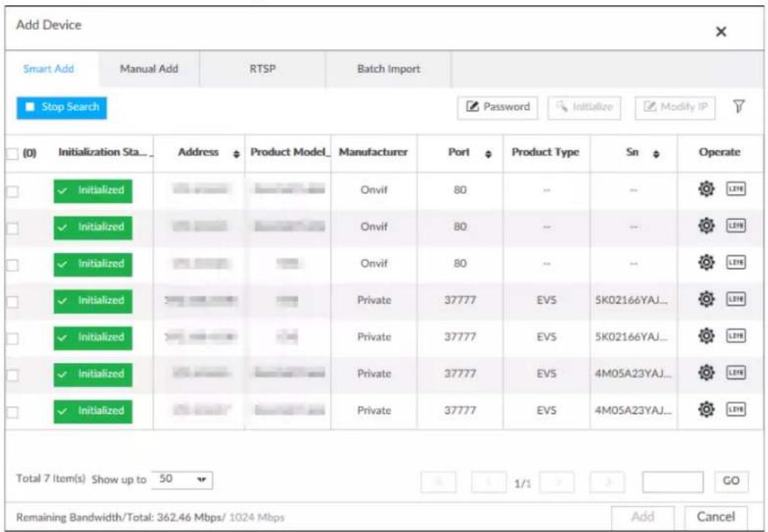Open the RTSP tab
Screen dimensions: 768x532
coord(262,69)
